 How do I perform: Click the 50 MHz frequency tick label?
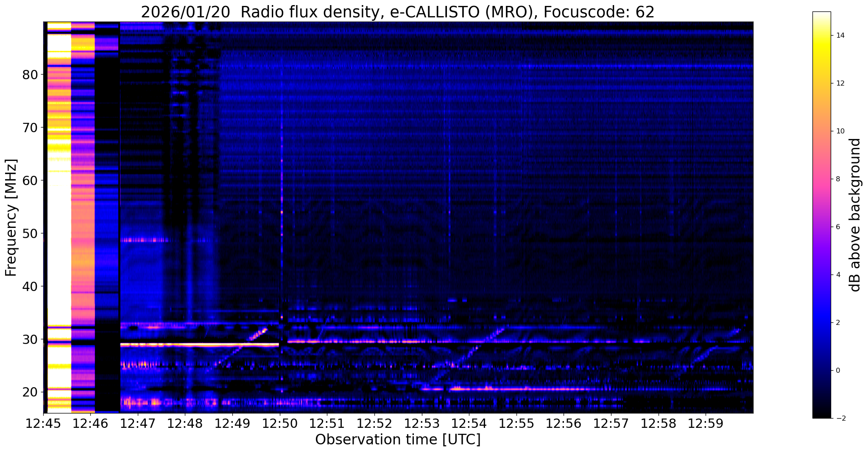coord(30,233)
